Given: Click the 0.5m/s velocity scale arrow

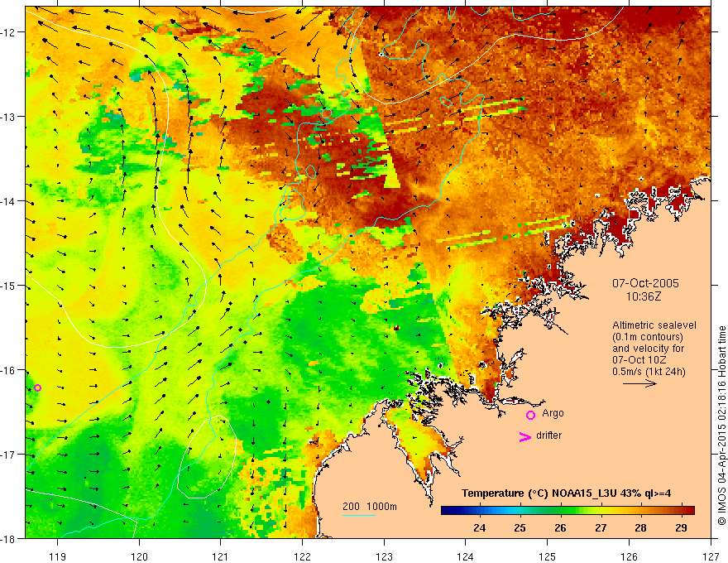Looking at the screenshot, I should click(x=639, y=383).
